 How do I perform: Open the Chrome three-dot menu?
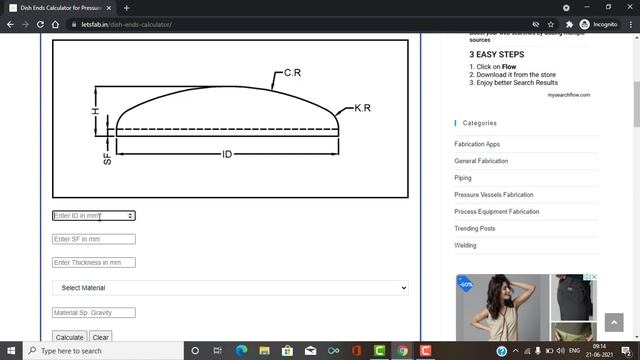[631, 24]
